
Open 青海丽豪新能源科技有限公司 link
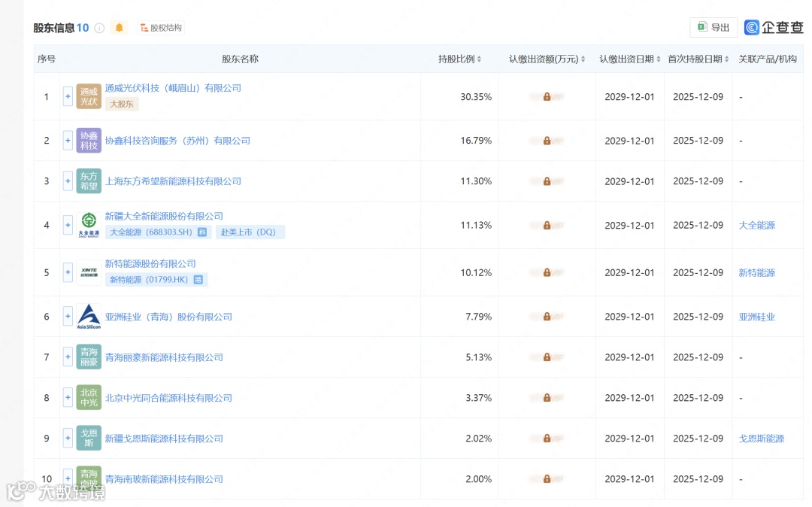coord(164,357)
